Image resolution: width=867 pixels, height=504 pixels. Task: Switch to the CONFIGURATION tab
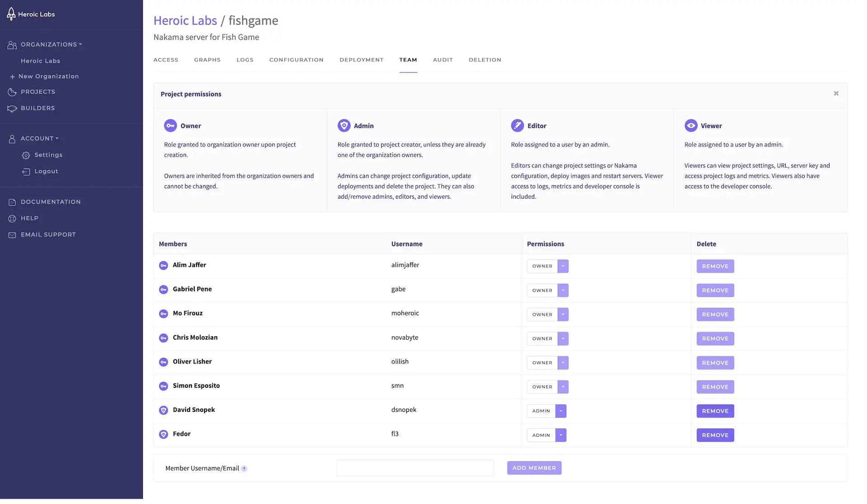(296, 60)
